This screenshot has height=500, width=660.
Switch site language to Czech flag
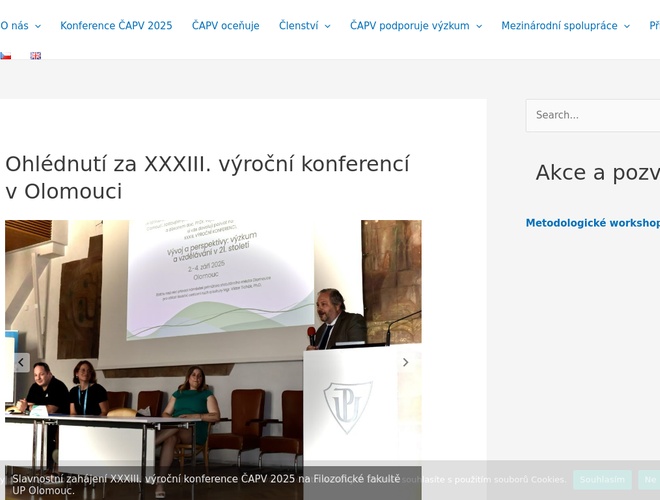5,56
